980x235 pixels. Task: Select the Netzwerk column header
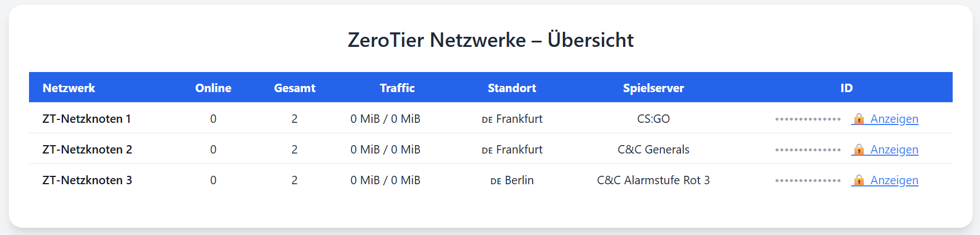(69, 88)
